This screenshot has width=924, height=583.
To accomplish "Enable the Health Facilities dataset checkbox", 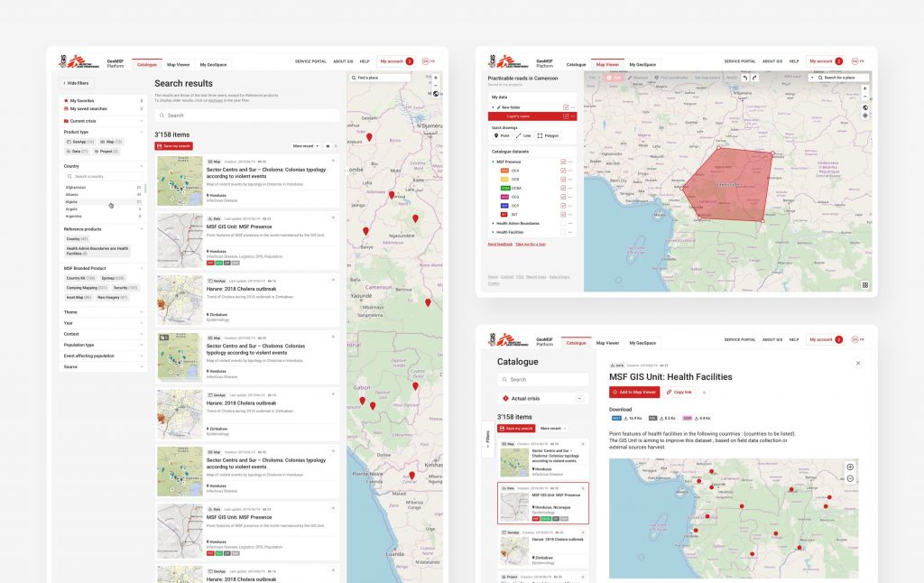I will 563,232.
